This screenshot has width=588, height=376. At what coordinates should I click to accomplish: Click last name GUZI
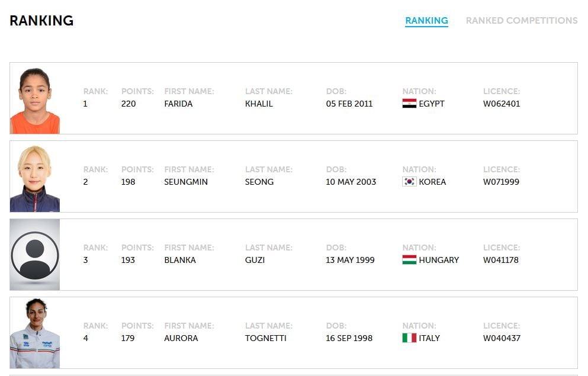[255, 260]
